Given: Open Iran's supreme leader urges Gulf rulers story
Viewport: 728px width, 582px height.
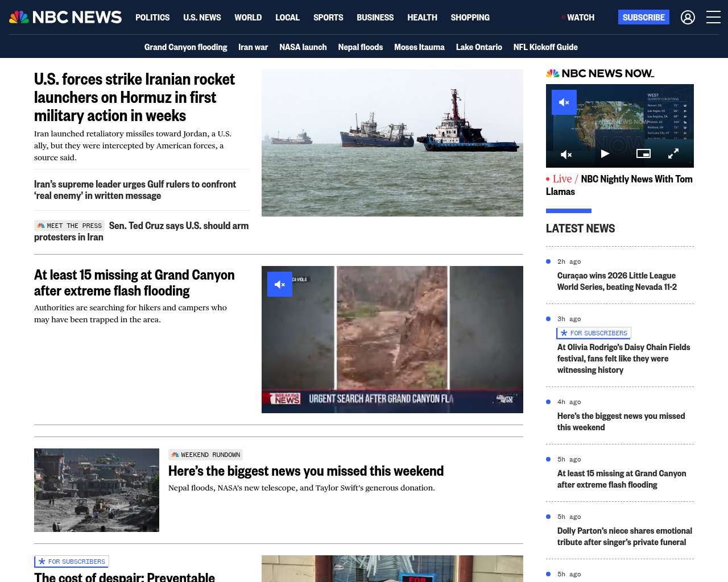Looking at the screenshot, I should pos(135,190).
